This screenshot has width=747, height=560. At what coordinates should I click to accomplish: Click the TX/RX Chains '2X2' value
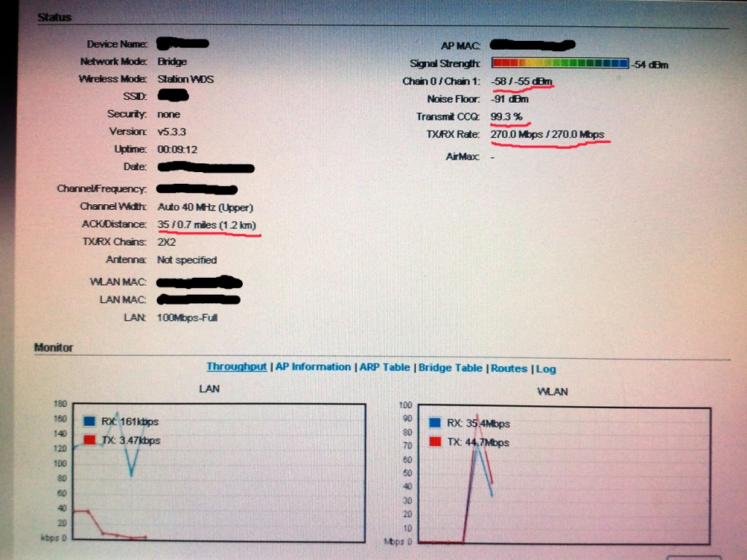[x=166, y=242]
